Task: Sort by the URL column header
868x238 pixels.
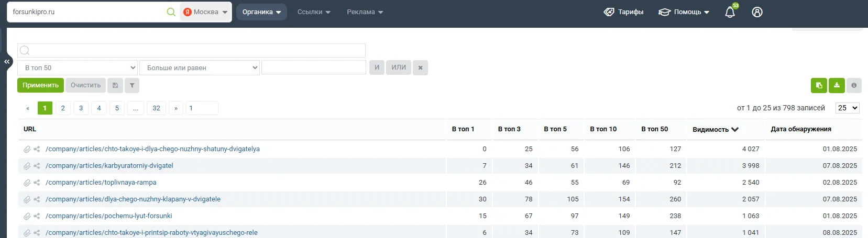Action: click(30, 129)
